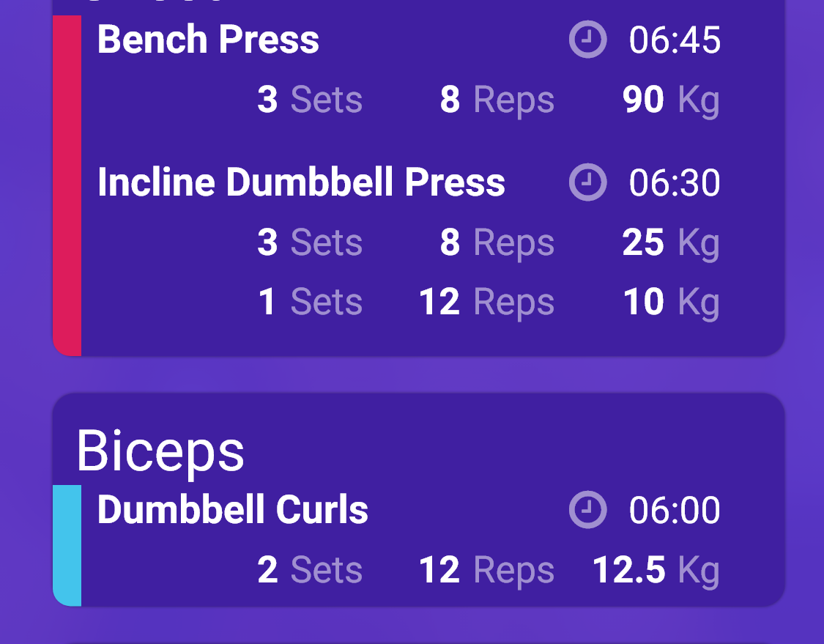Screen dimensions: 824x644
Task: Open the Incline Dumbbell Press entry
Action: pyautogui.click(x=301, y=182)
